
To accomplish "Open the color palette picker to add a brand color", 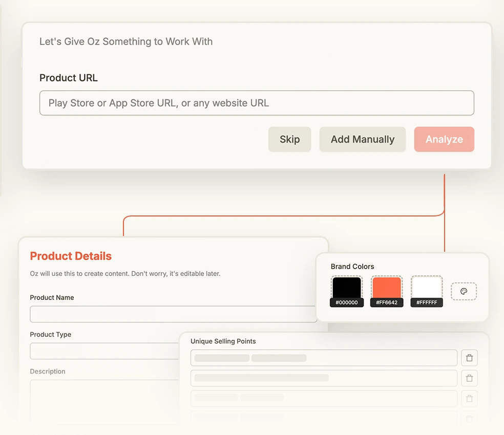I will (x=464, y=291).
